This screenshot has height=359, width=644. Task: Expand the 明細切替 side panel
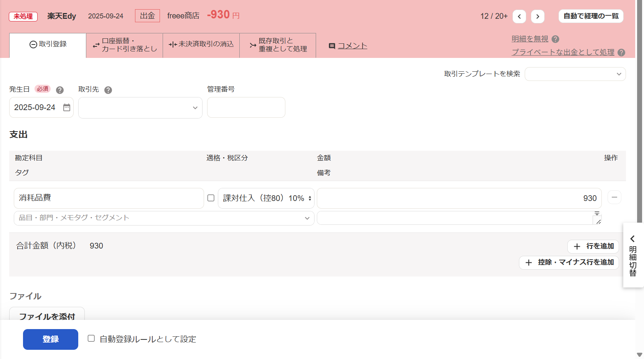click(x=633, y=255)
